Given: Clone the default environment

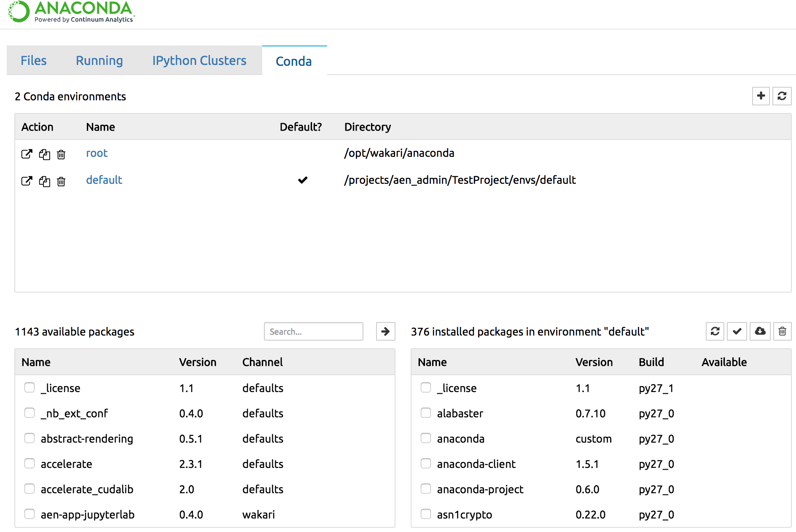Looking at the screenshot, I should [x=44, y=181].
